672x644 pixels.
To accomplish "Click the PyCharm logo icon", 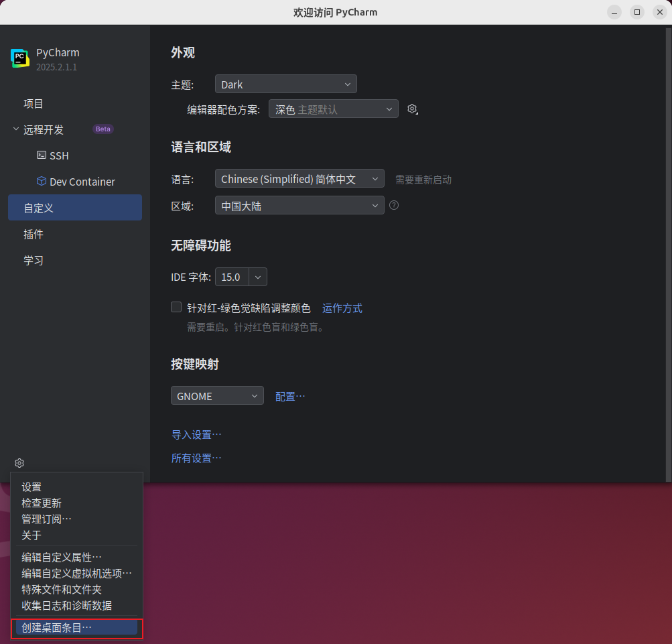I will (20, 58).
